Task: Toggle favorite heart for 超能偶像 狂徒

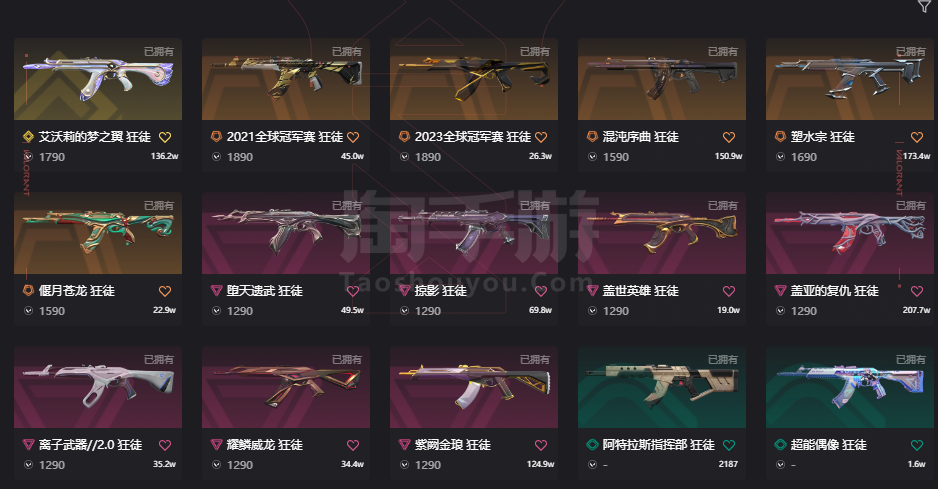Action: 917,445
